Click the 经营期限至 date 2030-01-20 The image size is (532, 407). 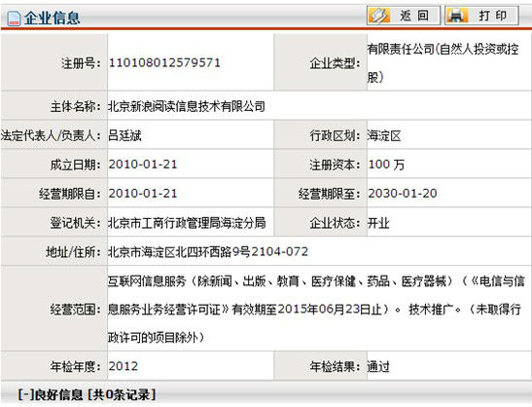click(x=403, y=194)
